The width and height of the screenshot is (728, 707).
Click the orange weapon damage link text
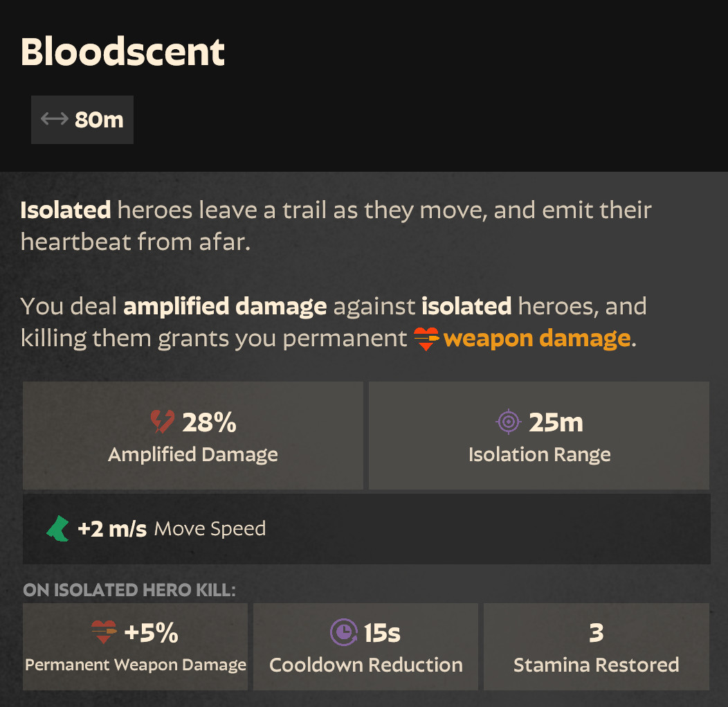click(x=537, y=339)
